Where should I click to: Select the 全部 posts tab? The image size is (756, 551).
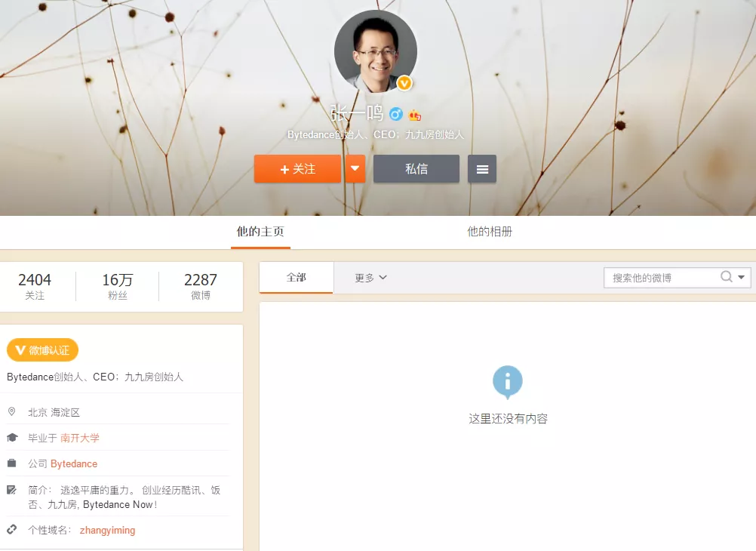pos(297,278)
